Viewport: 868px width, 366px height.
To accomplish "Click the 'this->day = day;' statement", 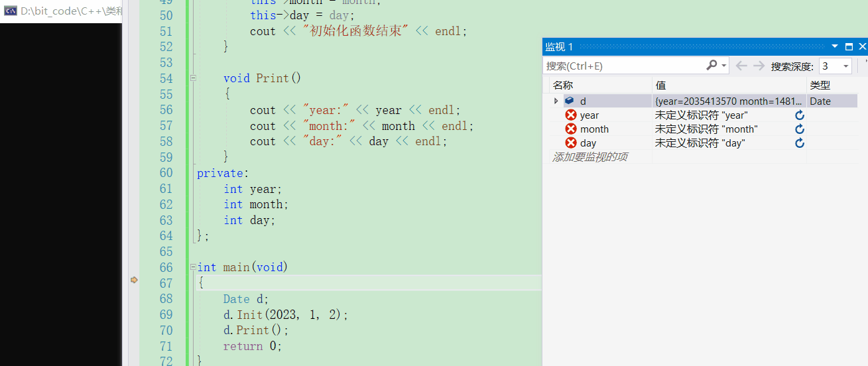I will tap(302, 15).
